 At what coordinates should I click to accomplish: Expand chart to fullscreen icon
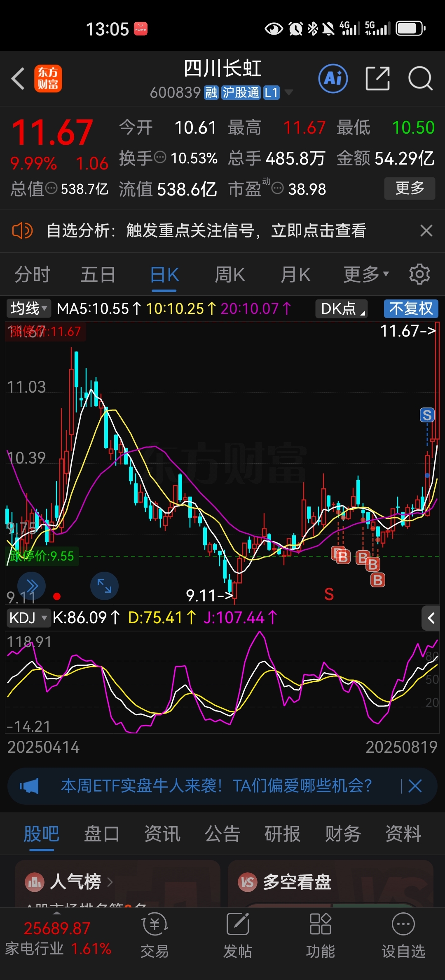point(104,586)
